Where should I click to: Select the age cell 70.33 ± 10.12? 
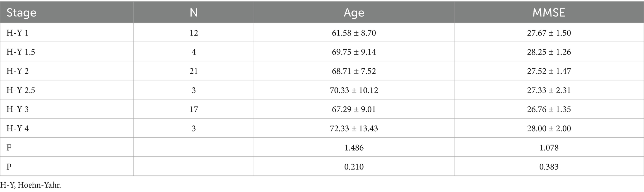(x=354, y=90)
